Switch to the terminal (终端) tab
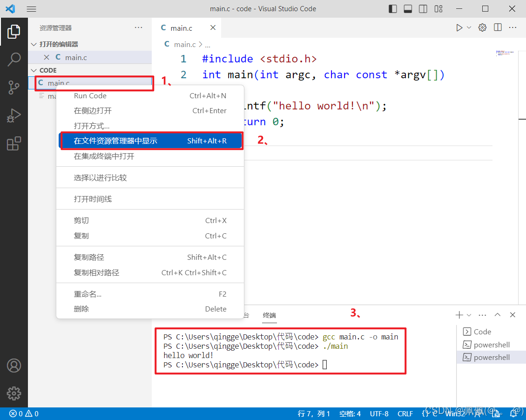Screen dimensions: 526x420 270,315
